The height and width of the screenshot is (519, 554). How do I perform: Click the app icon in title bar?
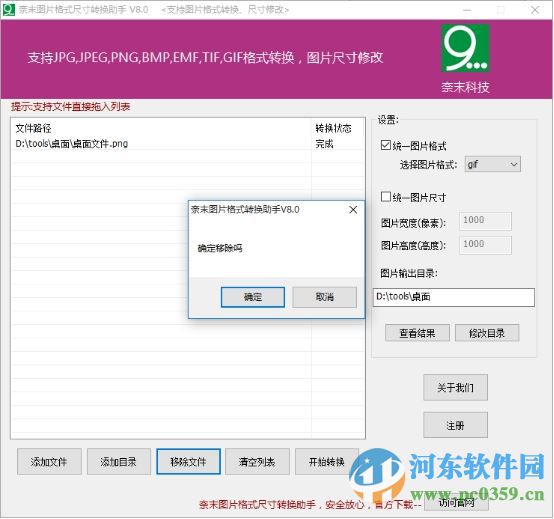tap(8, 9)
